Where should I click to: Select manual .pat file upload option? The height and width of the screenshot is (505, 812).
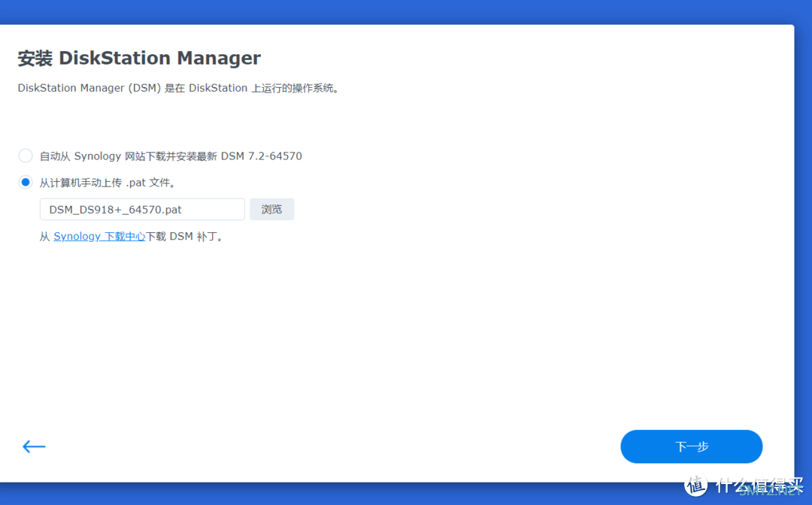click(x=26, y=182)
